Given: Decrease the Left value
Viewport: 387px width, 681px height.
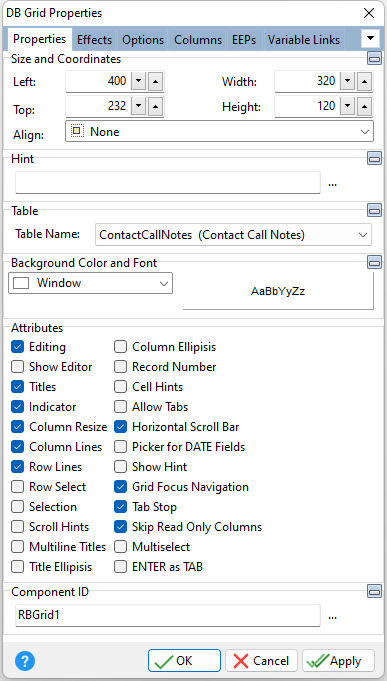Looking at the screenshot, I should (x=139, y=81).
